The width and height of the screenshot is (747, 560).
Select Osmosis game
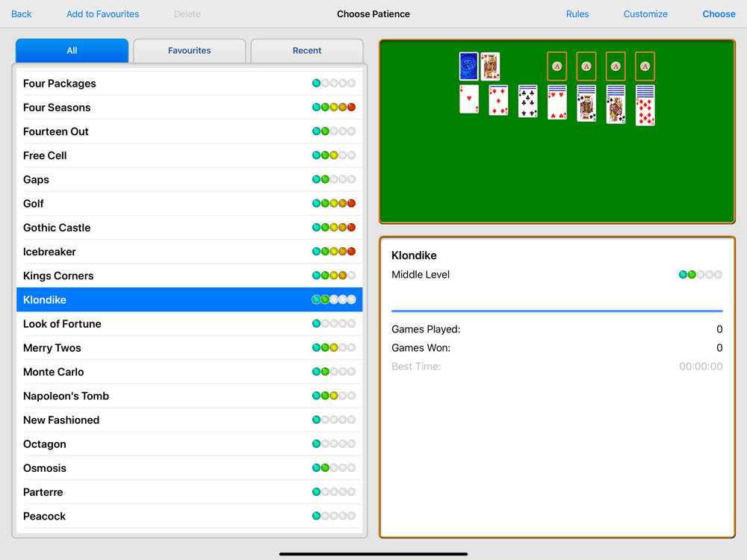(x=190, y=468)
